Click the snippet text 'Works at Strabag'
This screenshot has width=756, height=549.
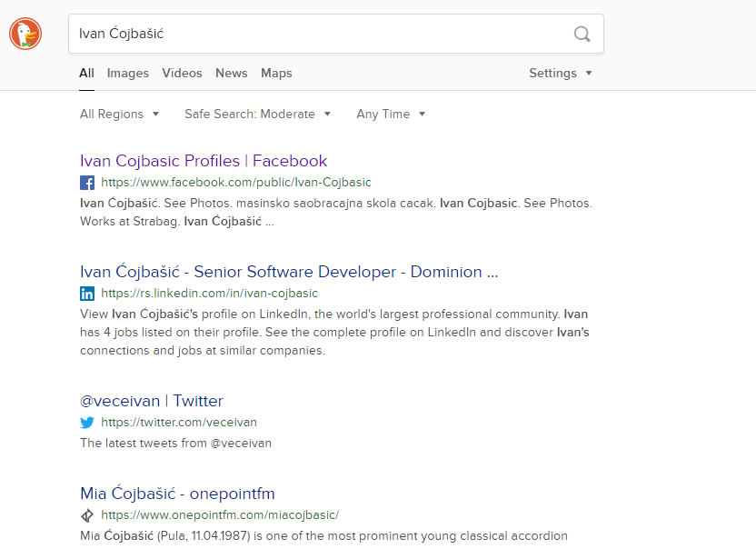[x=129, y=222]
